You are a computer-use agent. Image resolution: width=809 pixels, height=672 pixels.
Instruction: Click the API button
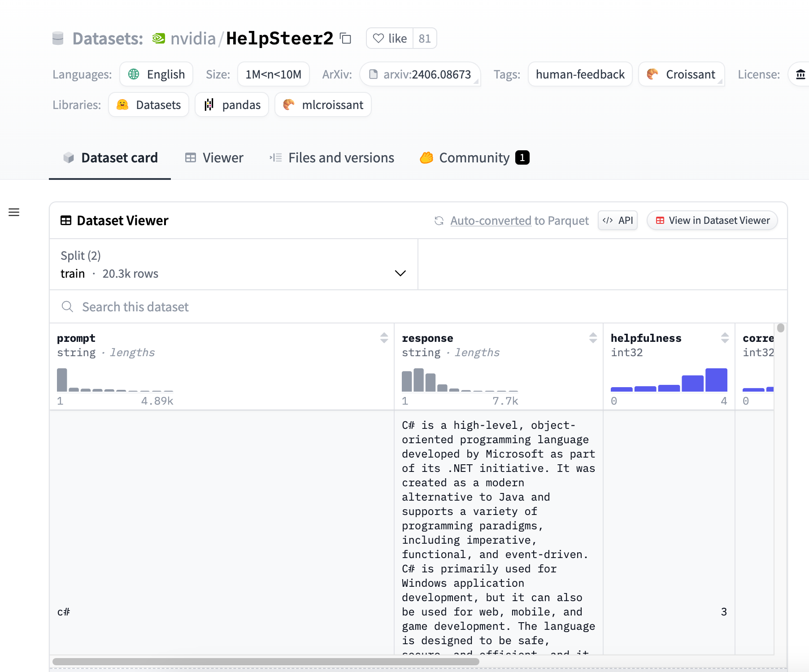click(x=618, y=220)
